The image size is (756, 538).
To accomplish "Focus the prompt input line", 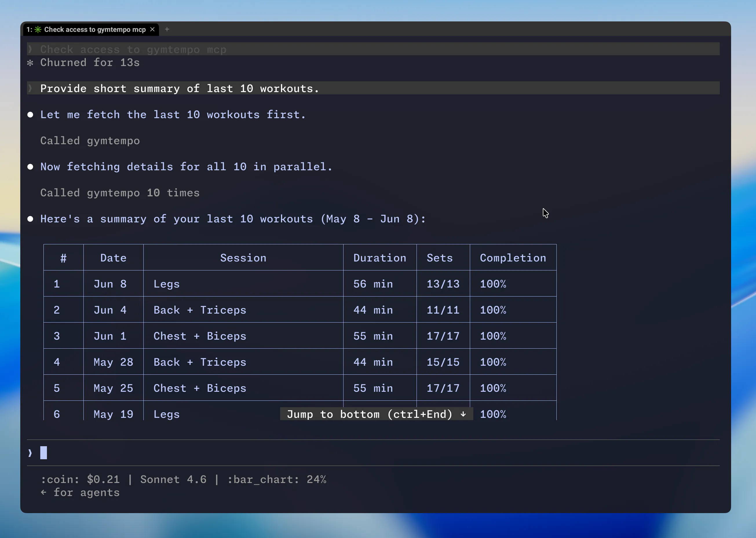I will (x=373, y=453).
